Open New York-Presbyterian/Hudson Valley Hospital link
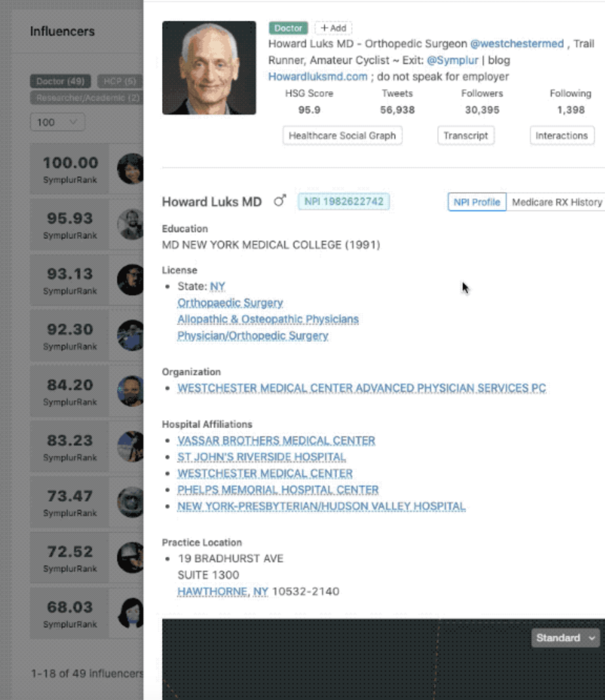 coord(321,506)
